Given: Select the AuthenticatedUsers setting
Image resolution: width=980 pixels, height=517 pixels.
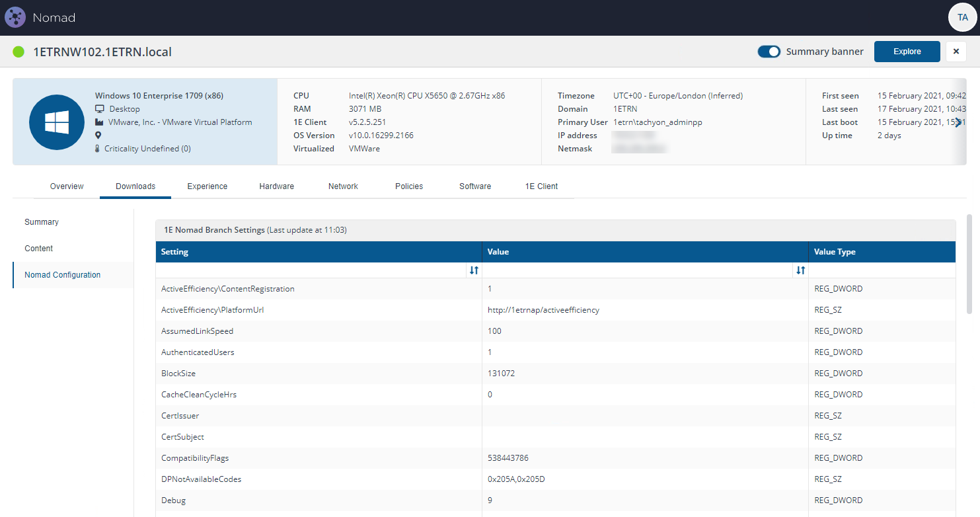Looking at the screenshot, I should tap(198, 352).
